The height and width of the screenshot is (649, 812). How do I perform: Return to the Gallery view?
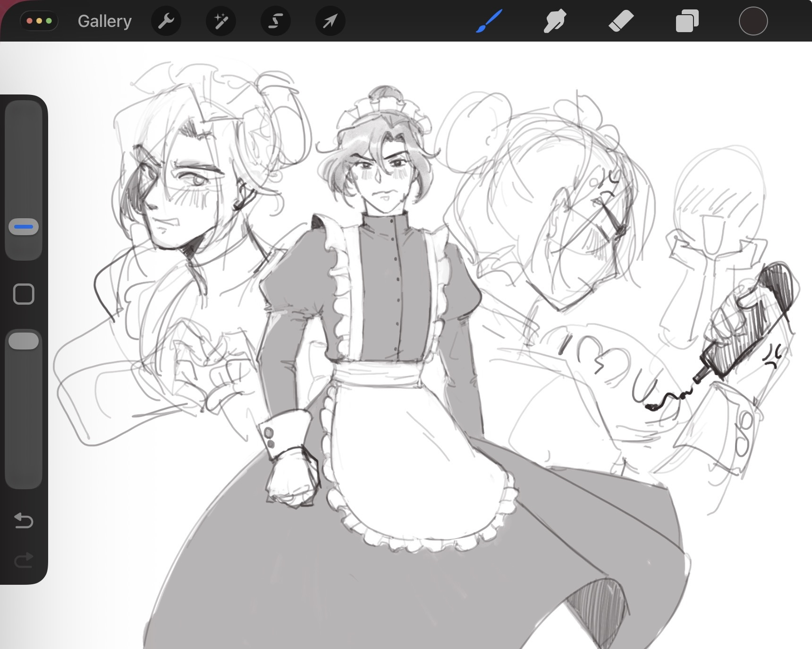coord(104,21)
